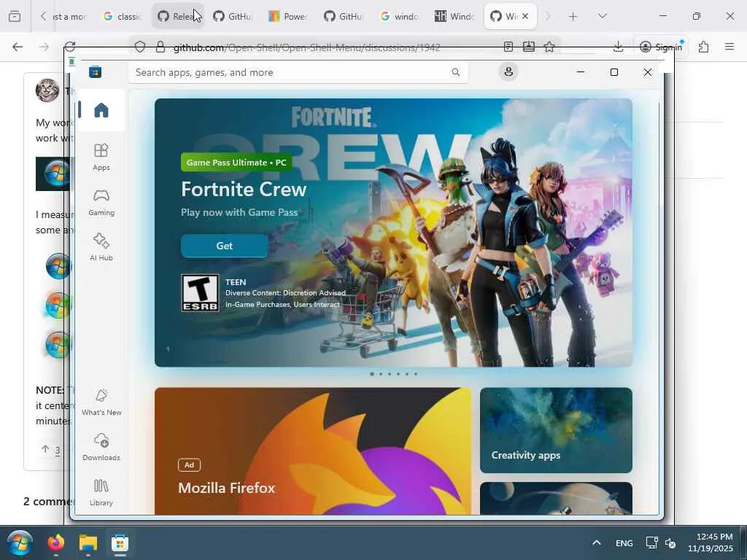Open Firefox downloads panel
Screen dimensions: 747x560
(618, 47)
